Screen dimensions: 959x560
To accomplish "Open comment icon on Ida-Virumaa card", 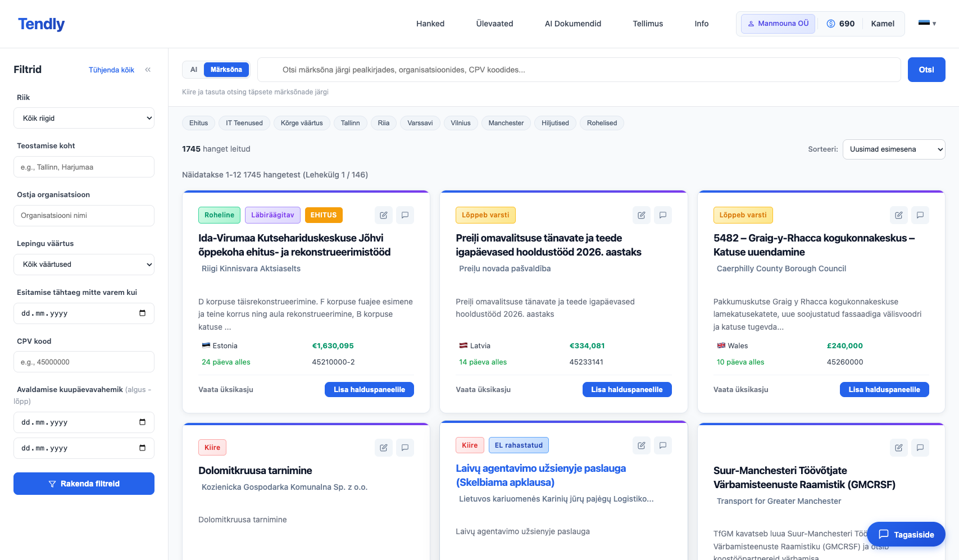I will tap(405, 215).
